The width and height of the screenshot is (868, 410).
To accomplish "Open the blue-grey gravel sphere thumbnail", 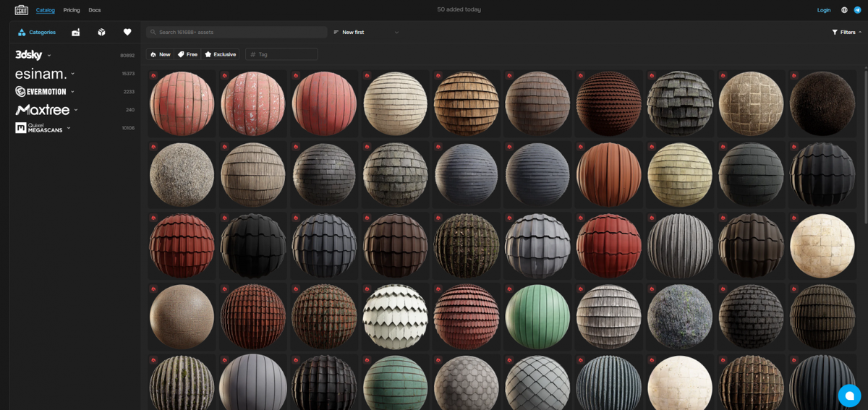I will (x=680, y=317).
